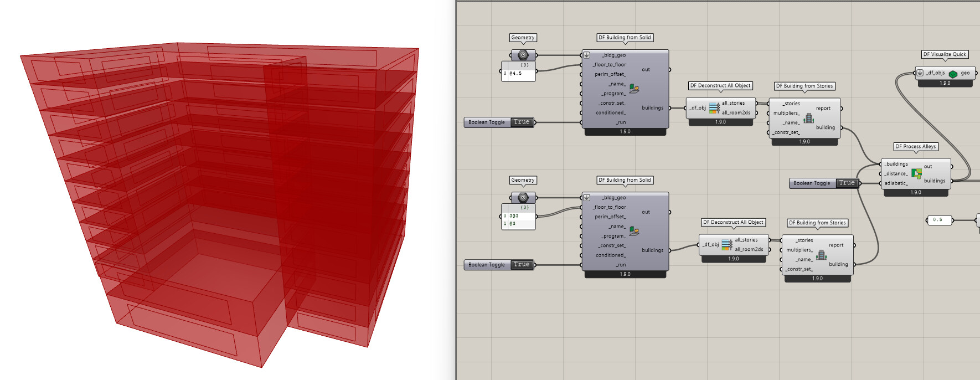This screenshot has height=380, width=980.
Task: Select the @4.5 floor-to-floor panel
Action: click(x=518, y=74)
